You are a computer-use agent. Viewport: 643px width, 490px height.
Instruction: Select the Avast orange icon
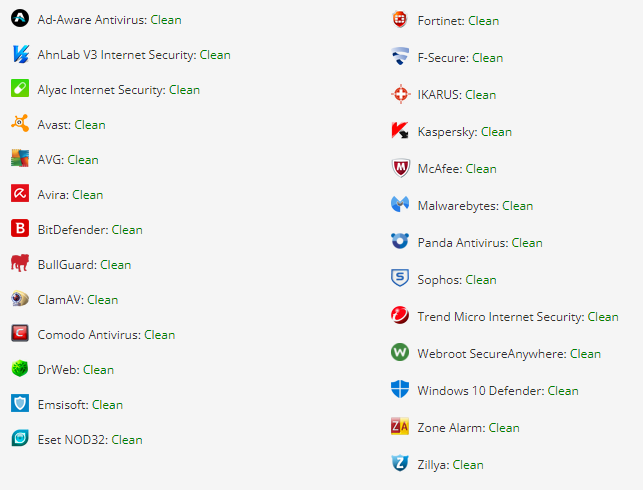pyautogui.click(x=20, y=123)
